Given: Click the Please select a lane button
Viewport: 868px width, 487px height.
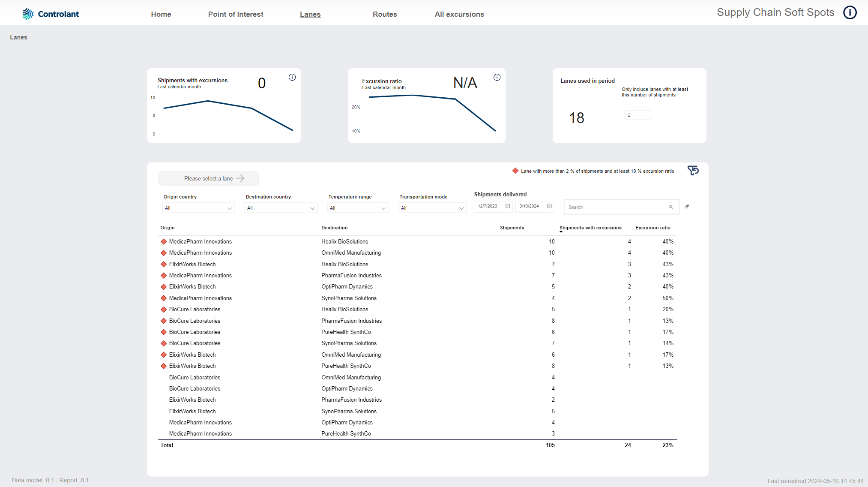Looking at the screenshot, I should coord(208,178).
